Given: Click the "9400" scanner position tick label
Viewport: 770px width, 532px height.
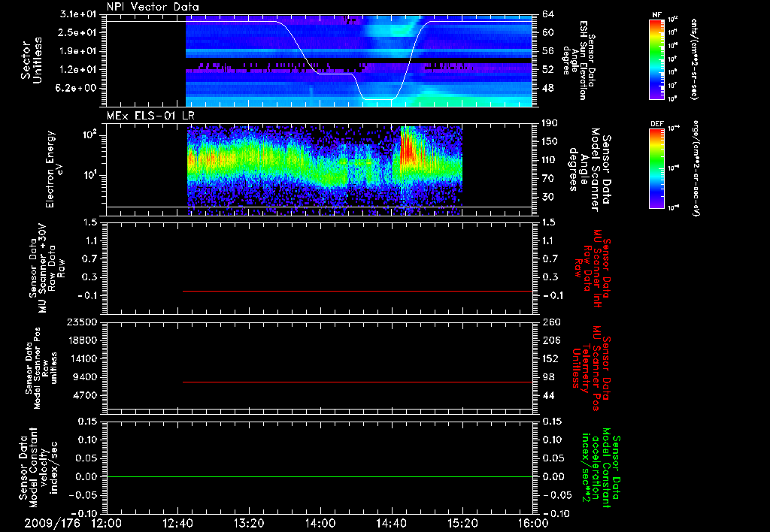Looking at the screenshot, I should click(85, 377).
